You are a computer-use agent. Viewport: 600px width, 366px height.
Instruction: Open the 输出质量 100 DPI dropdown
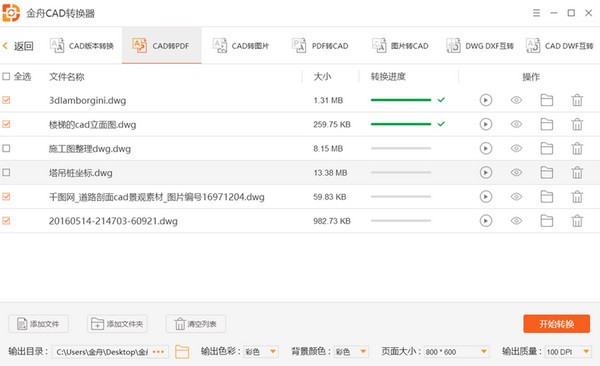568,351
